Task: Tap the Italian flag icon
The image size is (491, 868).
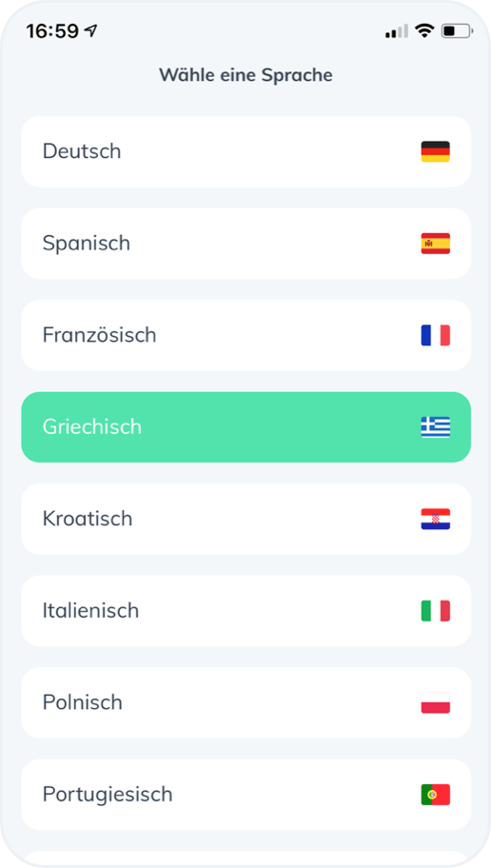Action: (x=435, y=611)
